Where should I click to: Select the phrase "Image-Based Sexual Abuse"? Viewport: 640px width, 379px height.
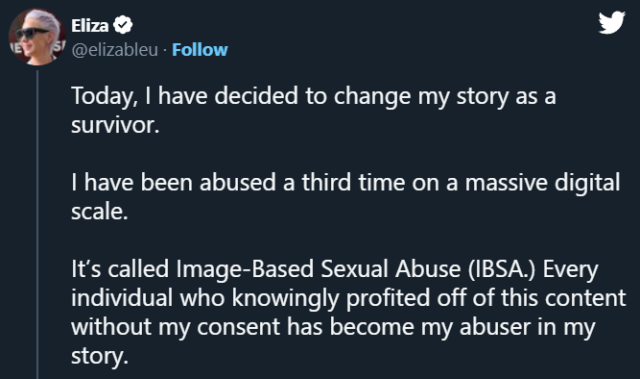[x=318, y=269]
